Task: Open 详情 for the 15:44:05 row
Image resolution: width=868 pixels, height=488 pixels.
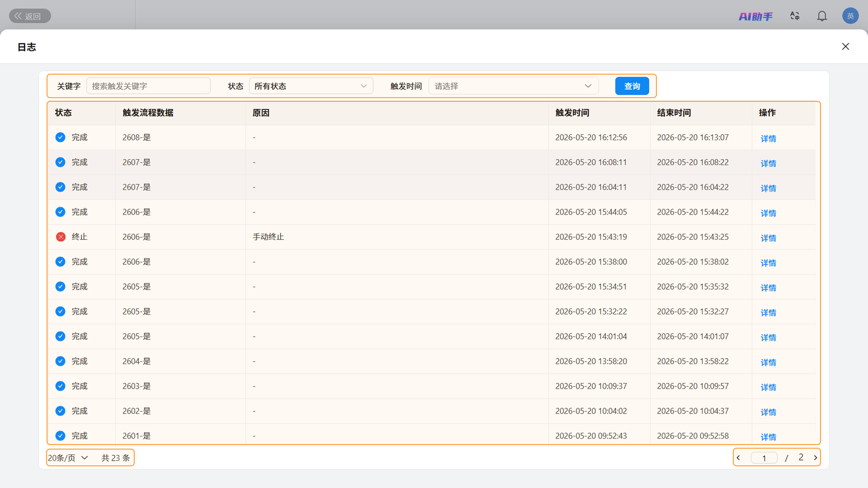Action: (x=768, y=213)
